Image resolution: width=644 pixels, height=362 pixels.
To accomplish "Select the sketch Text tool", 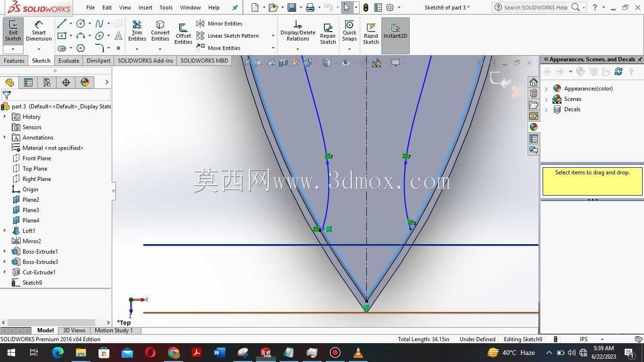I will tap(118, 36).
